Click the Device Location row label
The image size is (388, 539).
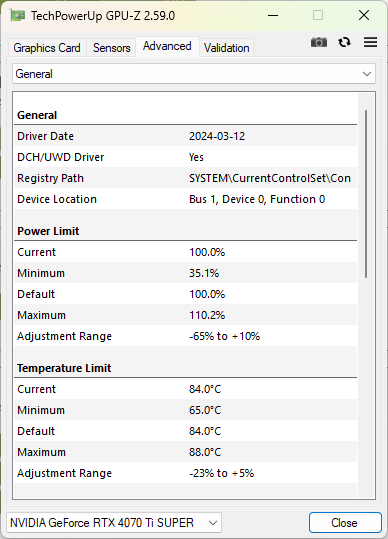[57, 199]
